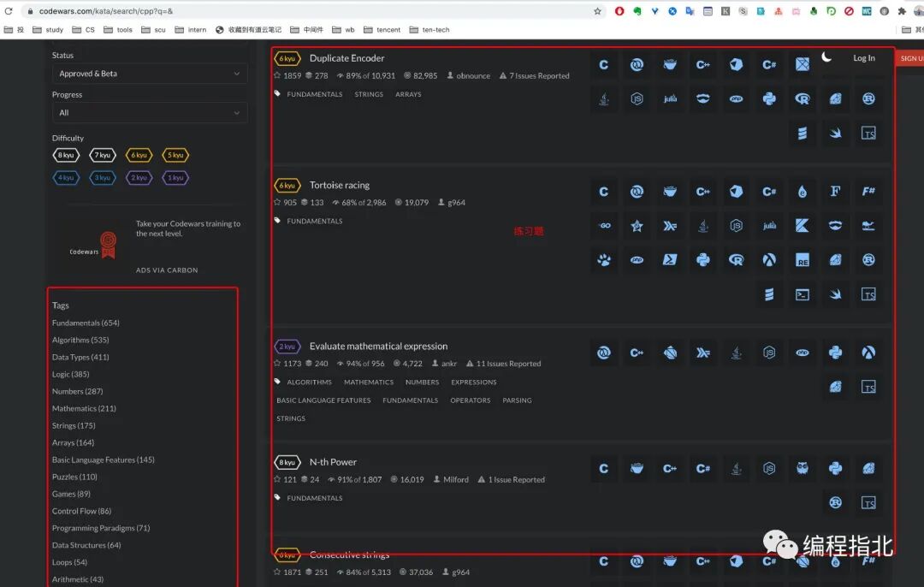Open the Status dropdown showing Approved & Beta
The height and width of the screenshot is (587, 924).
(150, 74)
